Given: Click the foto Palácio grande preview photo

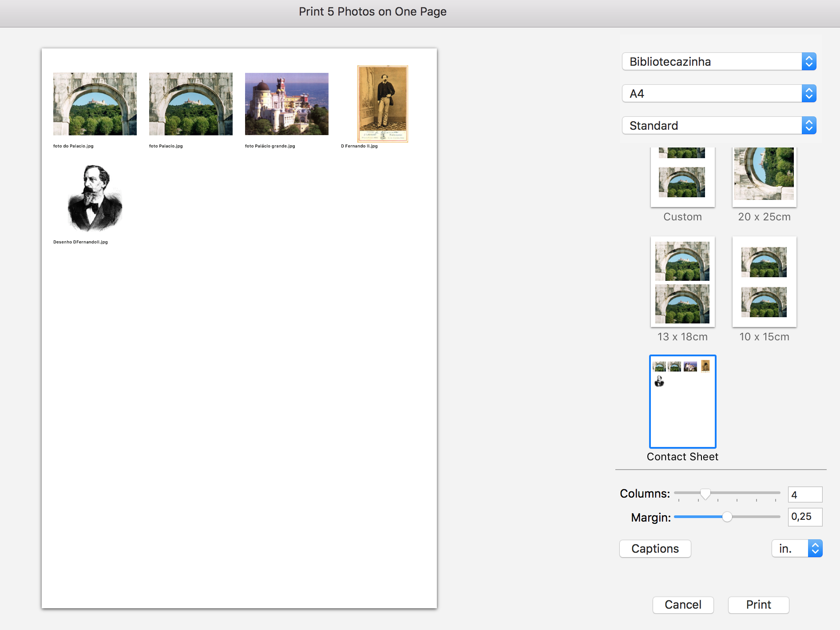Looking at the screenshot, I should [287, 104].
